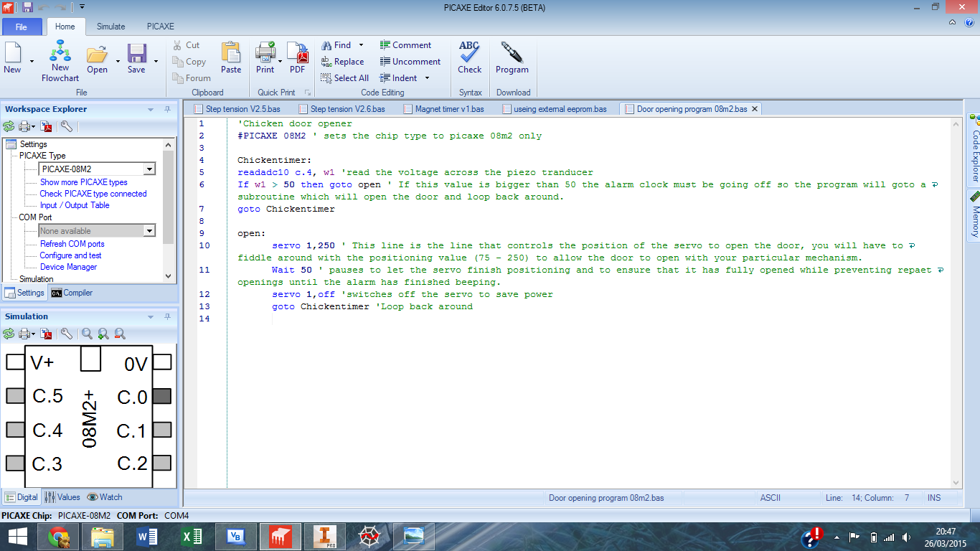
Task: Print the program via Quick Print
Action: [265, 57]
